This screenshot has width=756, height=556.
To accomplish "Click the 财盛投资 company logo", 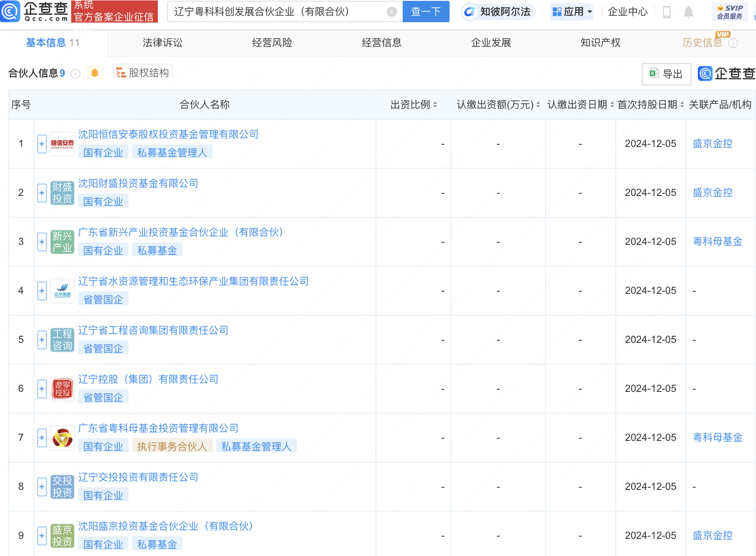I will coord(62,193).
